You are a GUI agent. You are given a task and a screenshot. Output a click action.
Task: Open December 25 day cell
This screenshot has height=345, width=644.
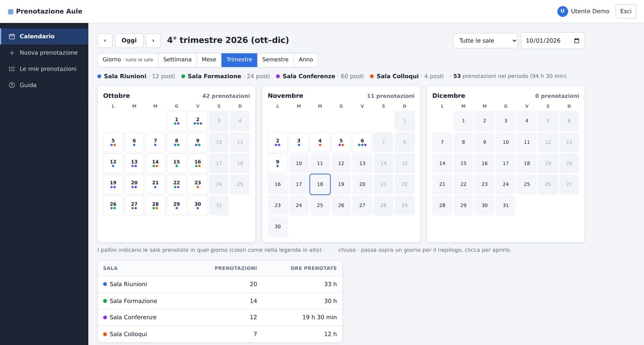pos(527,184)
